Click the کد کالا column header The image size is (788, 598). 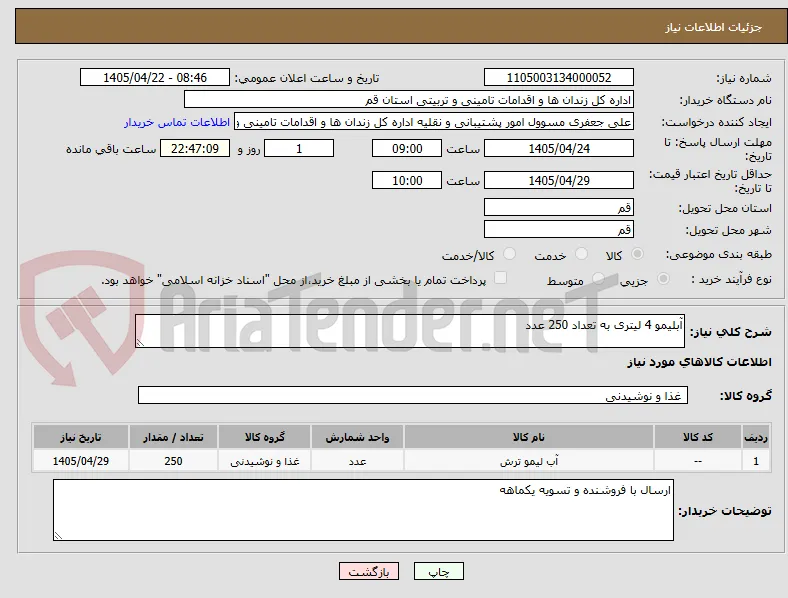(x=698, y=437)
